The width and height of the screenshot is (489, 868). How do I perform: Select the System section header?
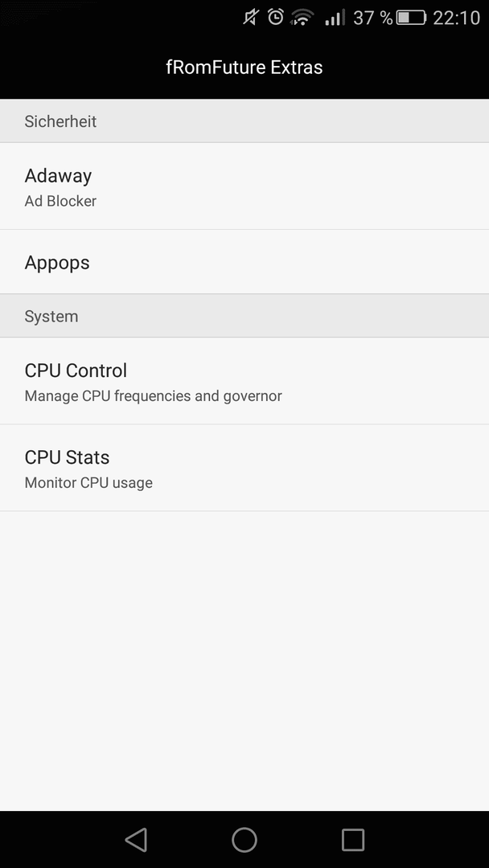244,316
